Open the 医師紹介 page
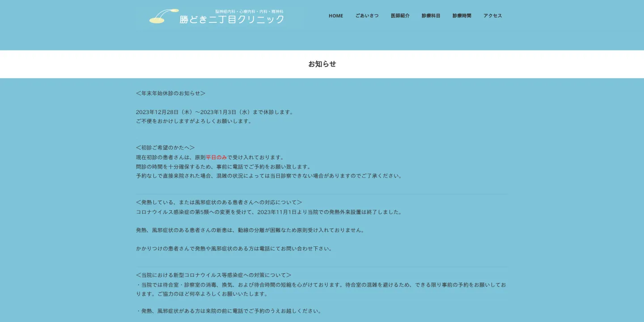Screen dimensions: 644x322 click(400, 16)
